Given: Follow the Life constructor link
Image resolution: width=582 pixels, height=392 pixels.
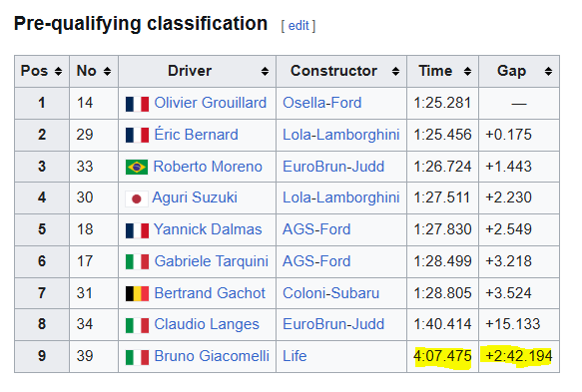Looking at the screenshot, I should pos(294,356).
